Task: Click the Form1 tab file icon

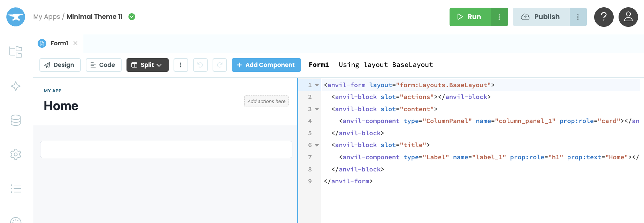Action: (x=42, y=43)
